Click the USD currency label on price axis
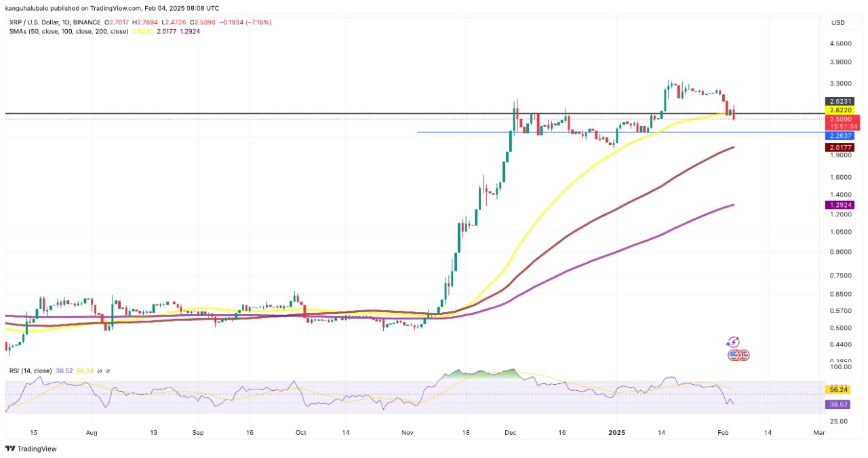This screenshot has width=868, height=458. (837, 22)
